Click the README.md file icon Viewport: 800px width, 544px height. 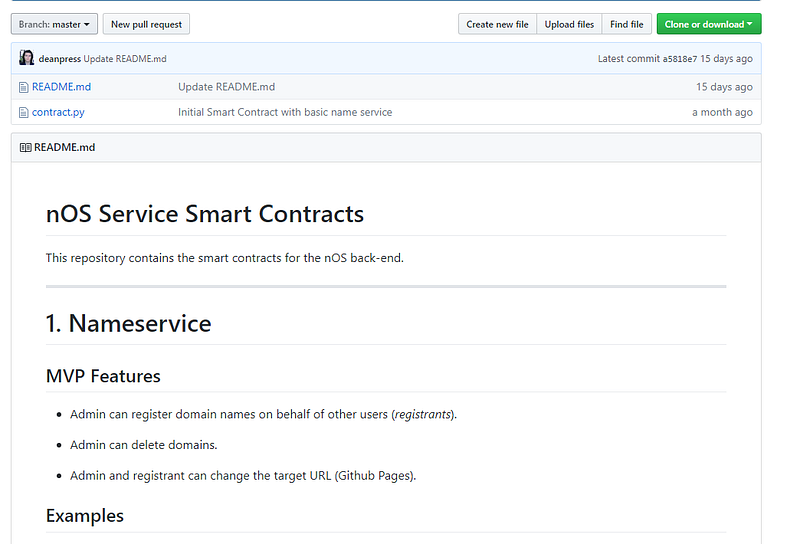tap(24, 87)
